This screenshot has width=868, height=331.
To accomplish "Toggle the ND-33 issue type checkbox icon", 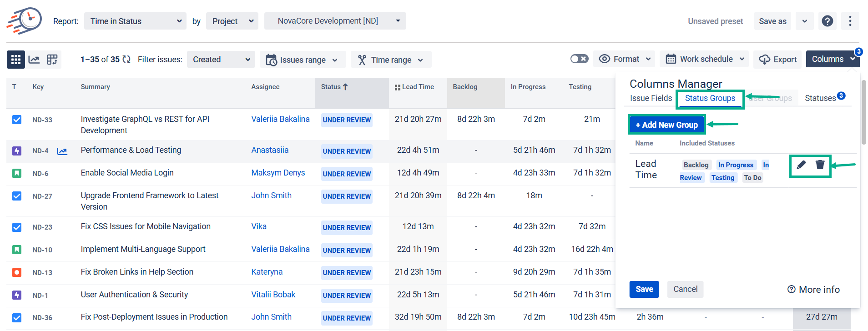I will click(17, 120).
